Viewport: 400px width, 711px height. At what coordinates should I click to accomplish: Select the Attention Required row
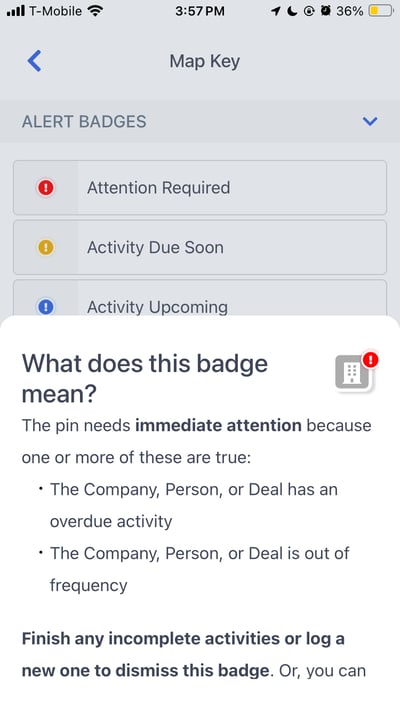point(200,187)
